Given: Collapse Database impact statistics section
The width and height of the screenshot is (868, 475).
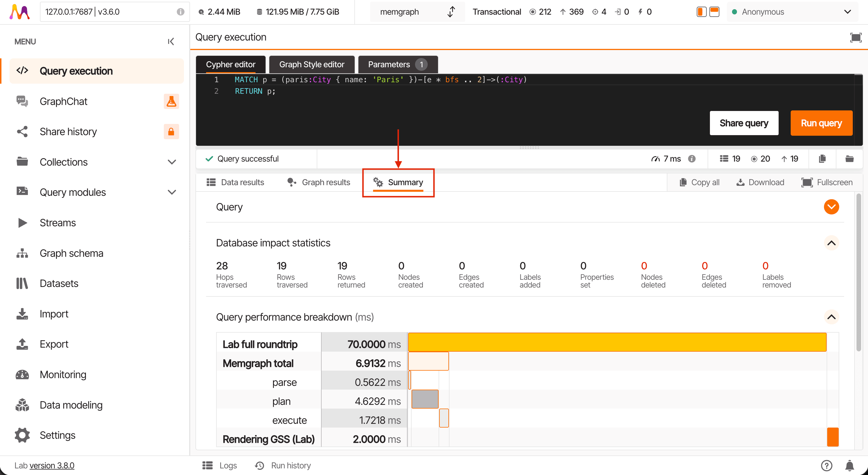Looking at the screenshot, I should pos(831,243).
